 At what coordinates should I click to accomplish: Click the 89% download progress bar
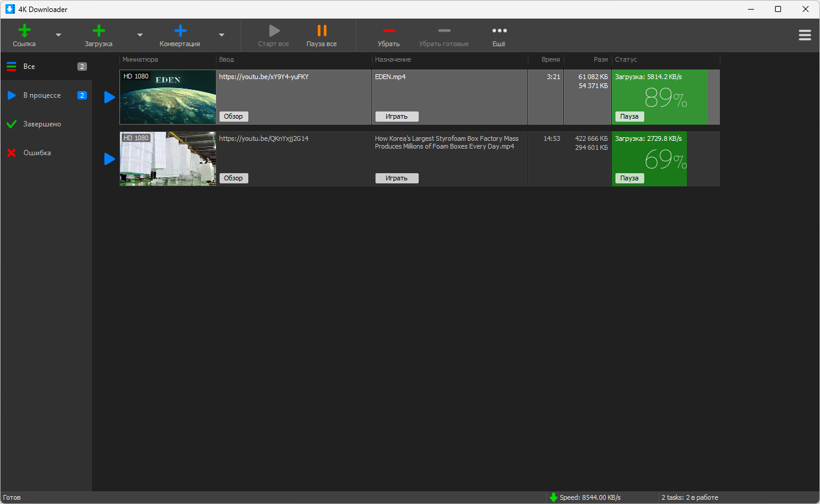pyautogui.click(x=666, y=97)
